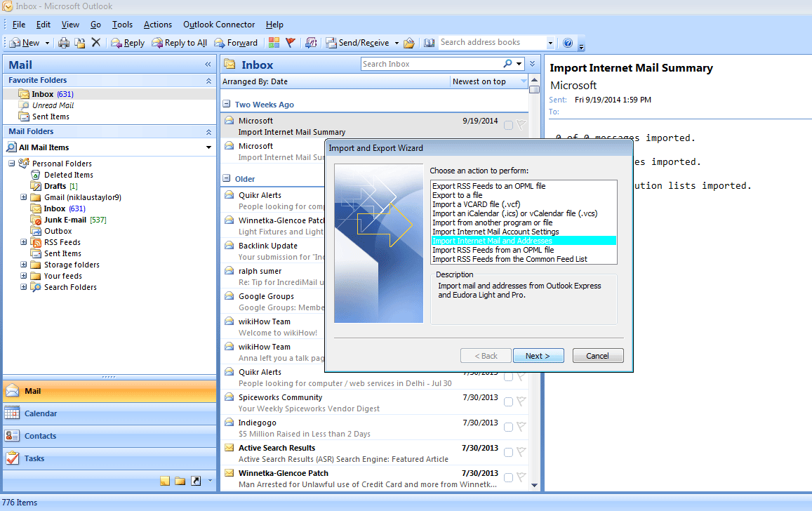Toggle category box on Spiceworks Community message
Screen dimensions: 812x511
pyautogui.click(x=509, y=401)
